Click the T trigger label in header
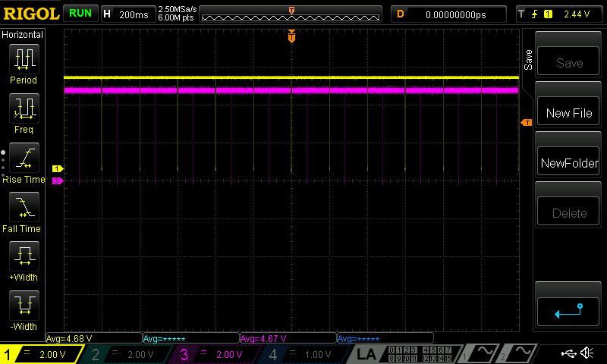This screenshot has width=607, height=364. point(521,14)
